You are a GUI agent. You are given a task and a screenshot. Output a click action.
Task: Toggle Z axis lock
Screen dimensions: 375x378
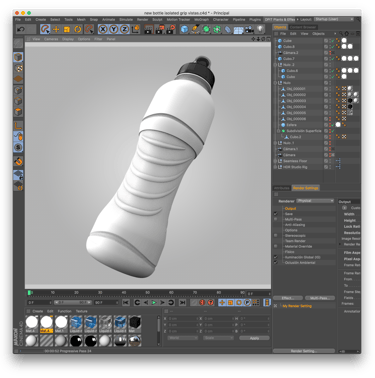pos(124,29)
